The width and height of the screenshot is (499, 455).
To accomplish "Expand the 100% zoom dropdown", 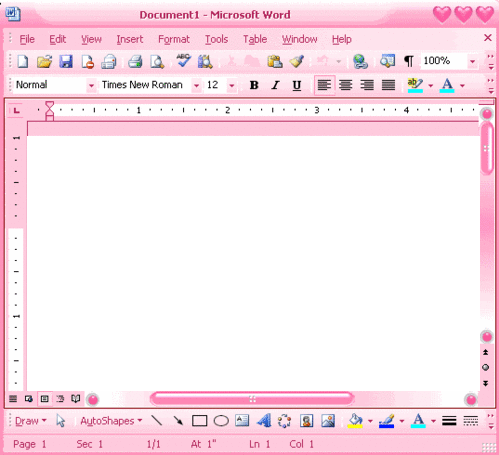I will (472, 61).
